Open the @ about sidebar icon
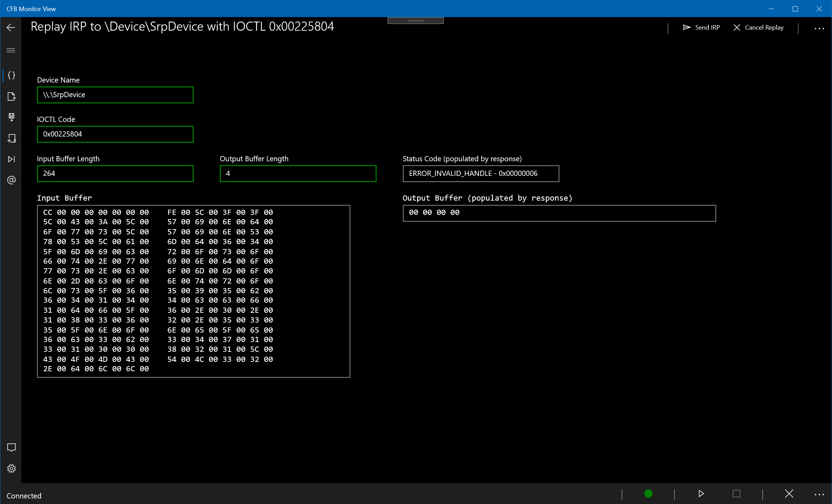 11,180
